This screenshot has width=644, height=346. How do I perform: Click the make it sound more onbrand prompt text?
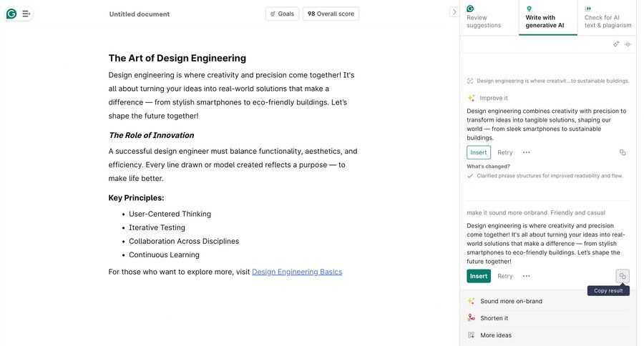pos(535,212)
